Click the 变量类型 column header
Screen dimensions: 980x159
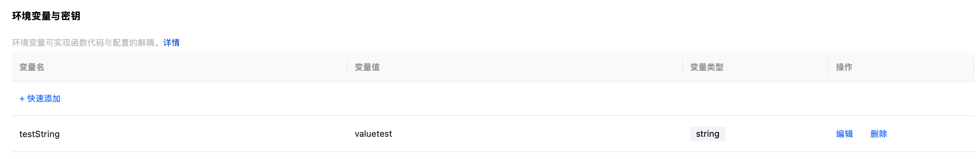707,67
